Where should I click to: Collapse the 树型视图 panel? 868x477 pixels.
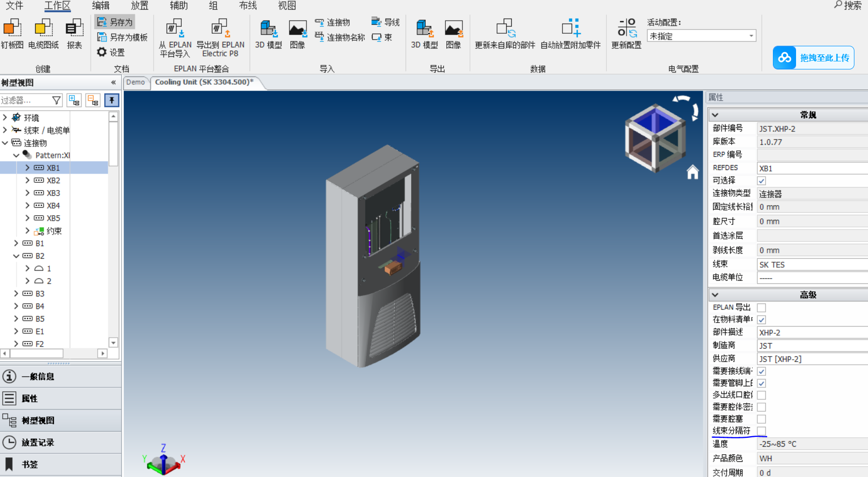click(x=114, y=83)
